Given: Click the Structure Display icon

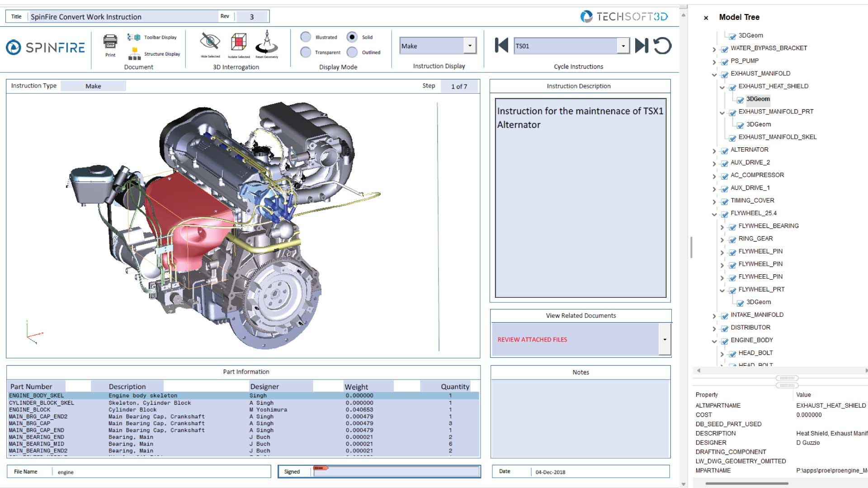Looking at the screenshot, I should point(134,54).
